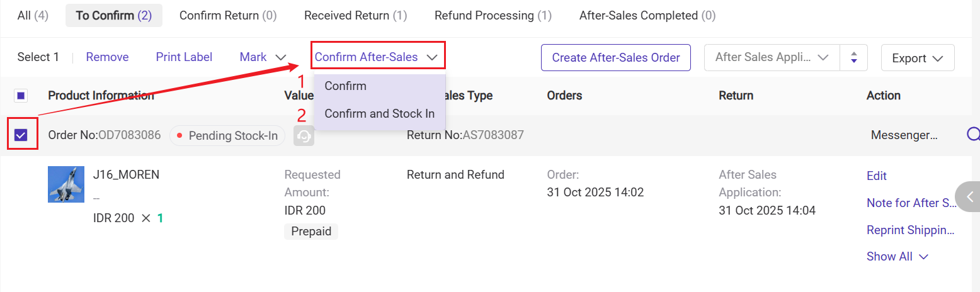Open the All orders tab
This screenshot has height=292, width=980.
click(x=33, y=15)
